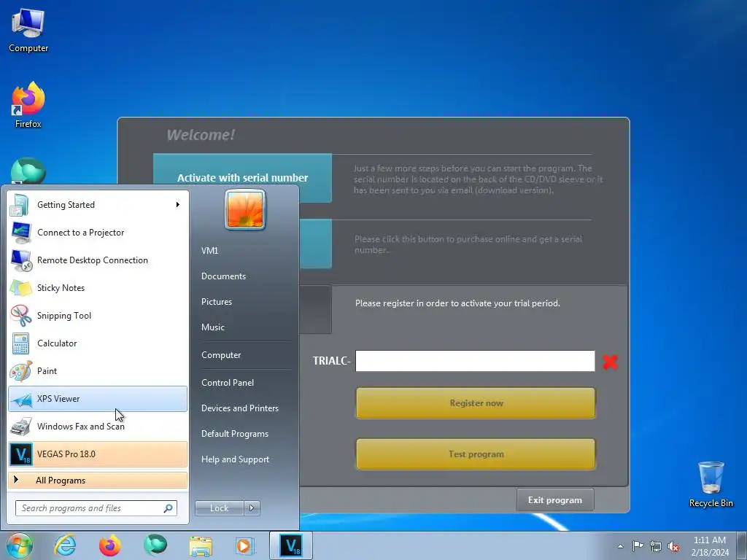The height and width of the screenshot is (560, 747).
Task: Click the Firefox desktop shortcut
Action: pos(28,105)
